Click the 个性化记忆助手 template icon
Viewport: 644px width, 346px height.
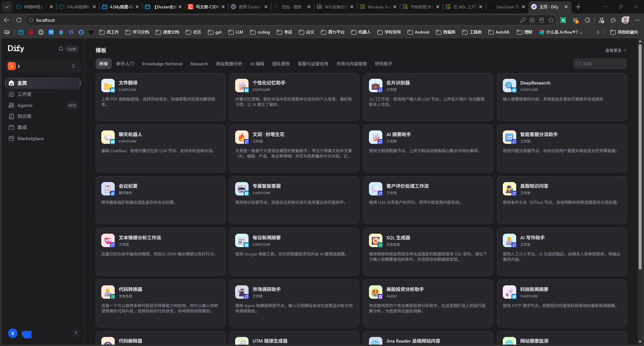(x=242, y=86)
